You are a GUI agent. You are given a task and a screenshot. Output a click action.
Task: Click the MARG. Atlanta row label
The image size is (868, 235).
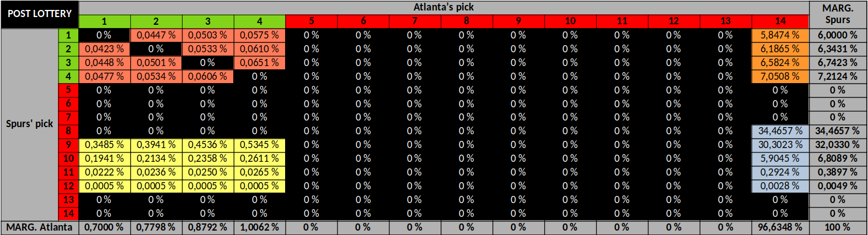(40, 227)
